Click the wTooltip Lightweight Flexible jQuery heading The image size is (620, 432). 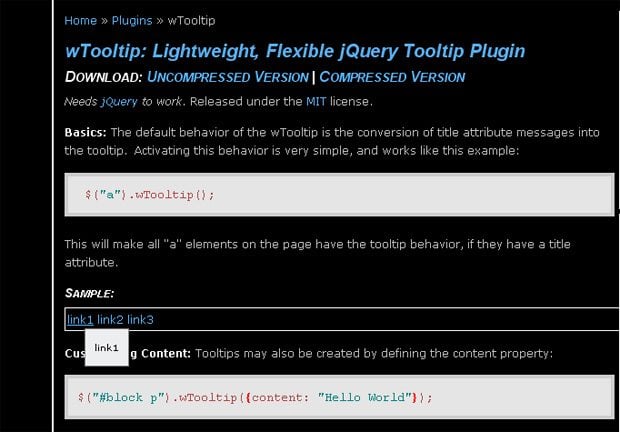pos(294,50)
